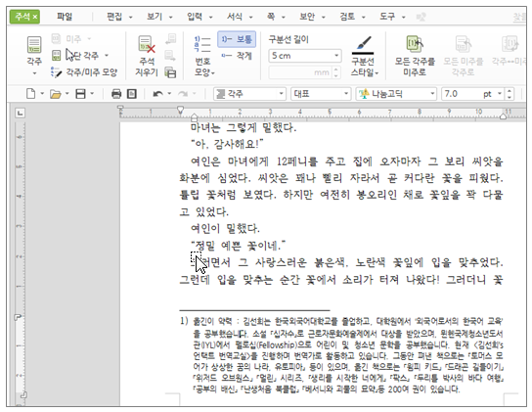Open the 각주/미주 모양 settings

pos(84,72)
